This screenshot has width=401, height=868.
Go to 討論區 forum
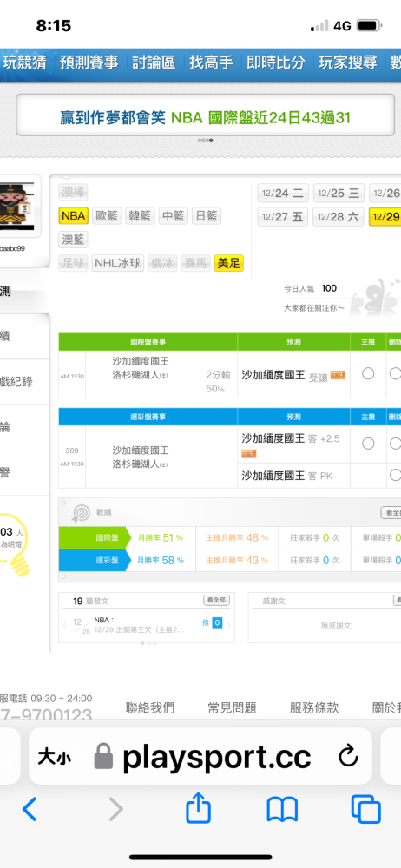(154, 62)
